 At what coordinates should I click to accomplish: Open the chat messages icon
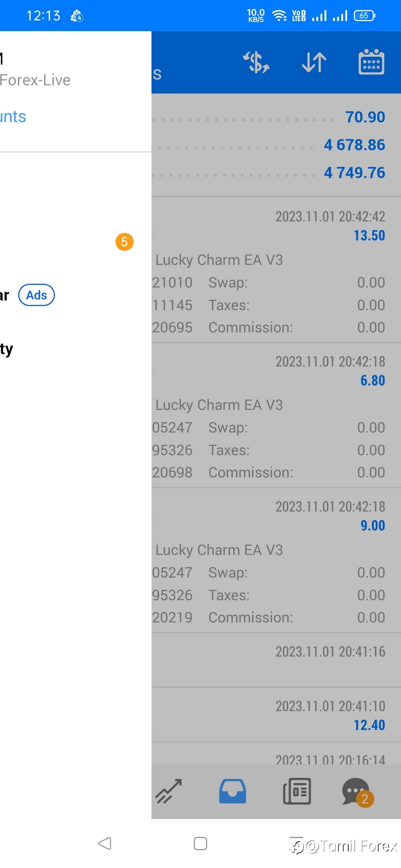tap(356, 792)
